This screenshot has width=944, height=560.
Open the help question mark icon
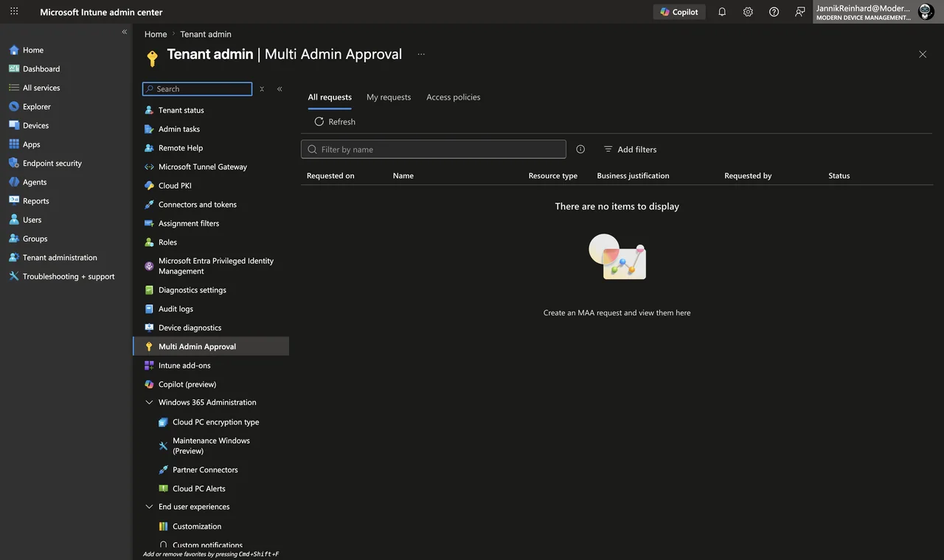point(774,12)
